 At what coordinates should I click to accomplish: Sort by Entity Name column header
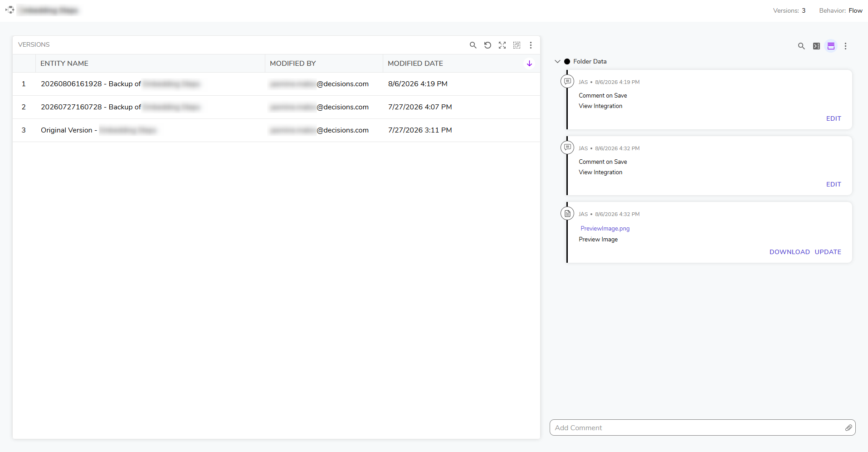pyautogui.click(x=64, y=64)
